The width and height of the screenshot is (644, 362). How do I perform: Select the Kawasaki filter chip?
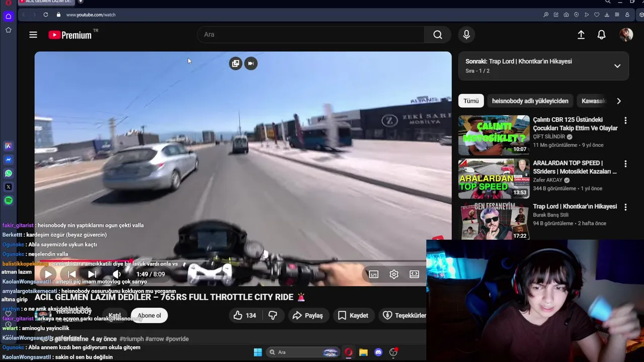click(x=593, y=101)
